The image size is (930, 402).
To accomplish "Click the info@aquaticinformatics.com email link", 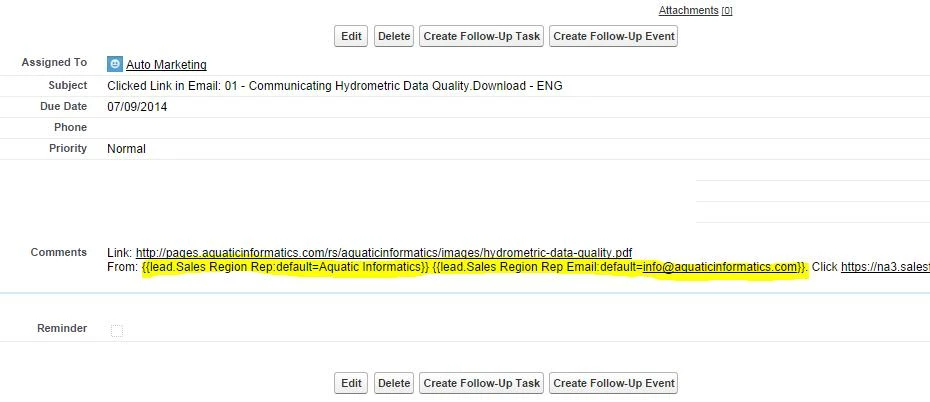I will coord(720,267).
